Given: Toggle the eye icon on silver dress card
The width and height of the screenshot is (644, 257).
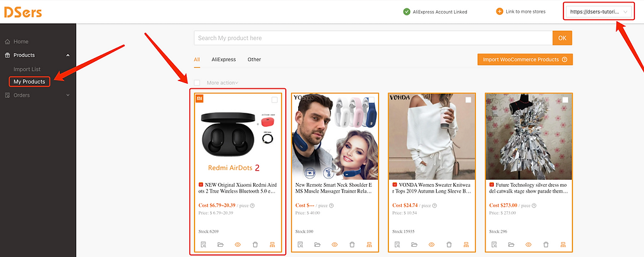Looking at the screenshot, I should pos(529,244).
